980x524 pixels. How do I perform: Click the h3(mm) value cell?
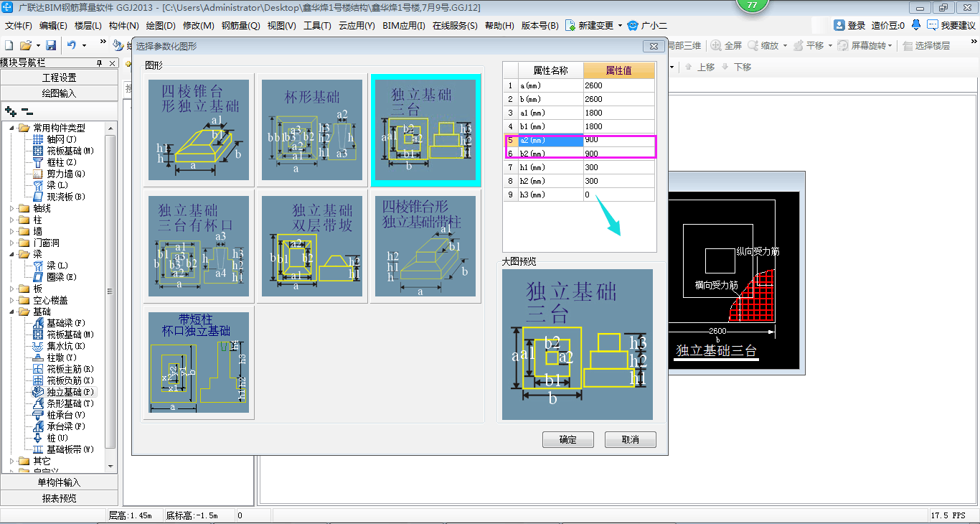pos(619,195)
